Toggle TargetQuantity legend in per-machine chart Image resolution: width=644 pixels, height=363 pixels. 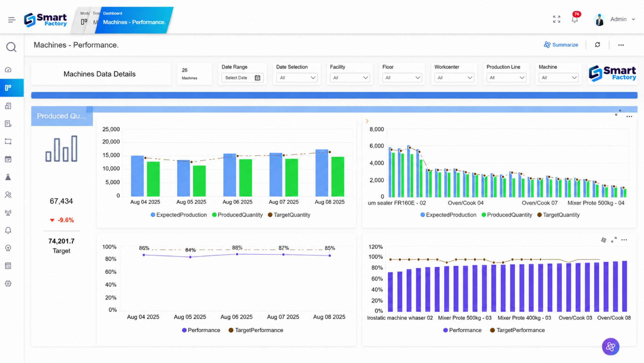[558, 215]
